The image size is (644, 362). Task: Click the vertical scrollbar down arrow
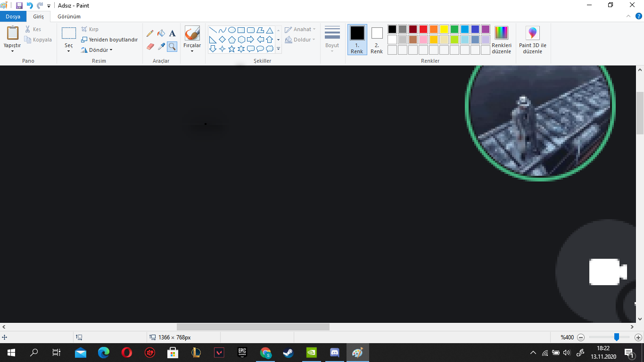coord(640,319)
